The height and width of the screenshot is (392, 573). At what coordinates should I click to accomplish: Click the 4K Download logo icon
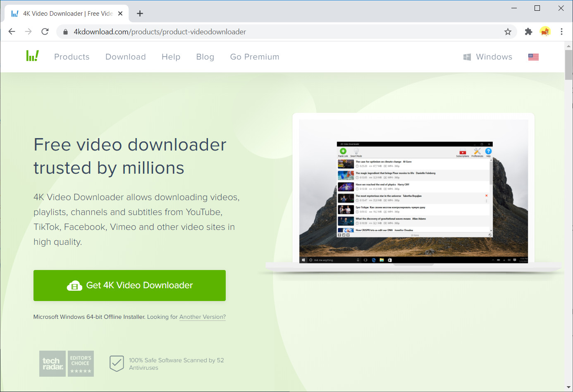[x=32, y=56]
